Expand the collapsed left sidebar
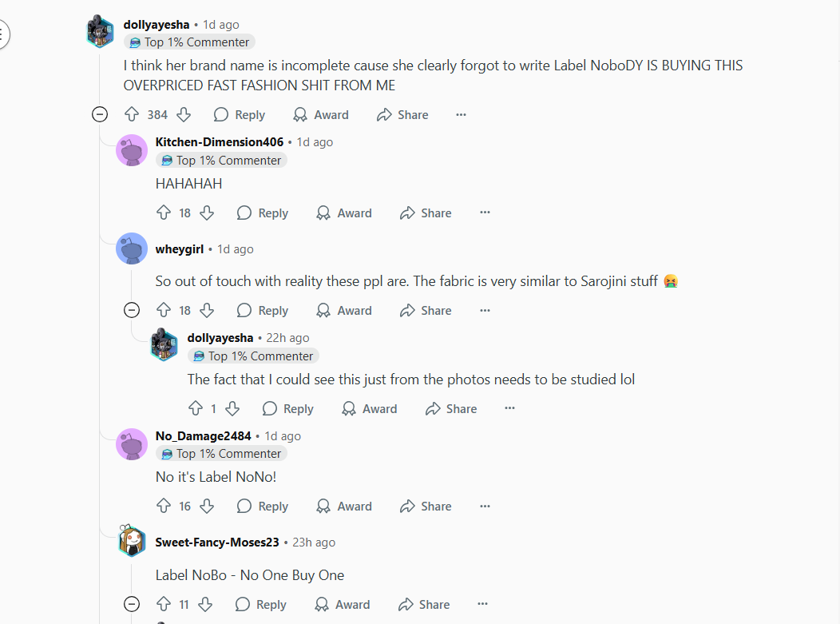Screen dimensions: 840x624 pos(2,34)
